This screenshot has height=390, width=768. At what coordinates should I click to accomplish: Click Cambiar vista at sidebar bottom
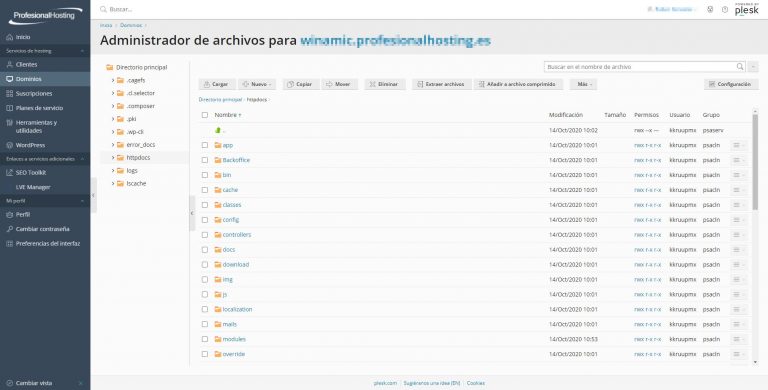click(33, 383)
